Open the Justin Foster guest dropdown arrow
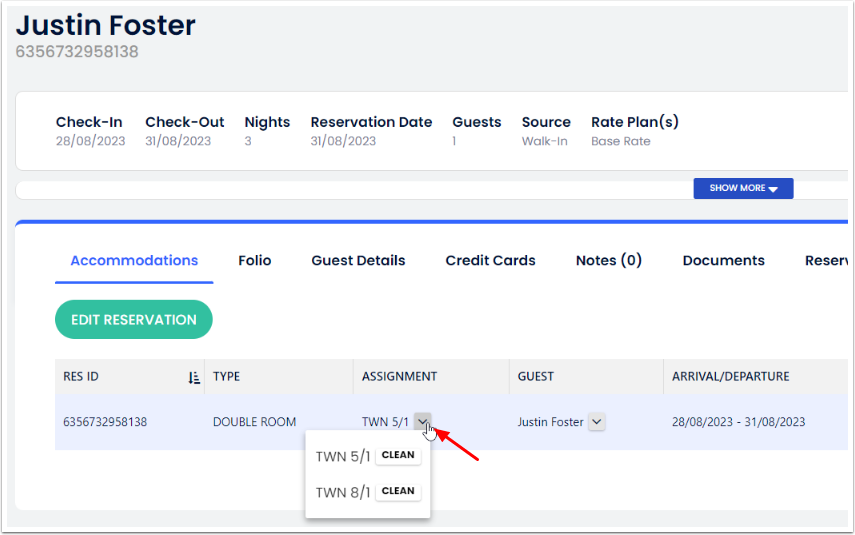The height and width of the screenshot is (535, 855). (597, 422)
